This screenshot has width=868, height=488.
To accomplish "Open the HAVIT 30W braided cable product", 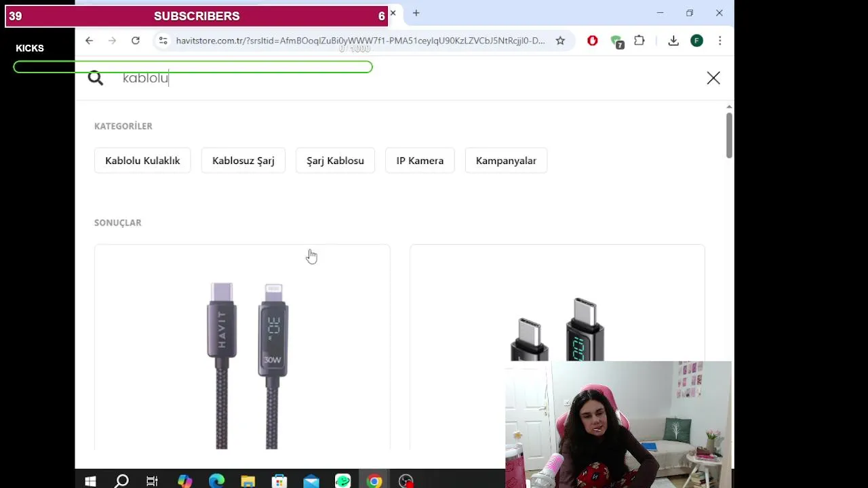I will 242,347.
